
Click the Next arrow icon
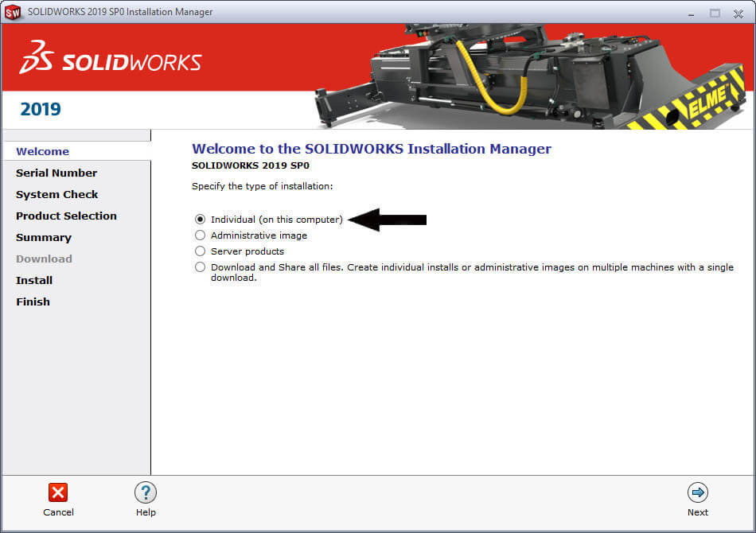[x=698, y=492]
